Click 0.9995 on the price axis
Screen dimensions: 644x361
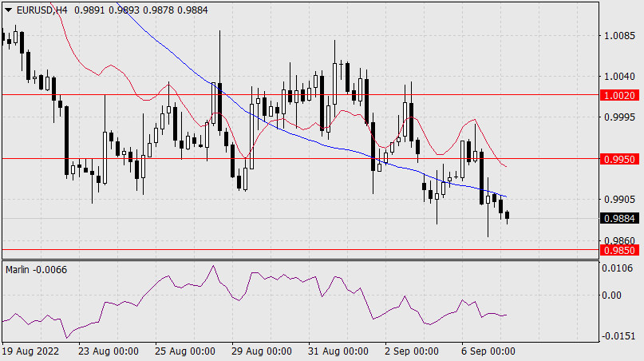click(x=620, y=117)
